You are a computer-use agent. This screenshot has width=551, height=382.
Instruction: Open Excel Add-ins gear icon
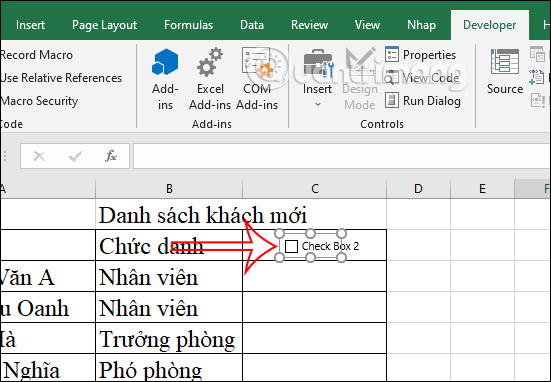pyautogui.click(x=210, y=63)
